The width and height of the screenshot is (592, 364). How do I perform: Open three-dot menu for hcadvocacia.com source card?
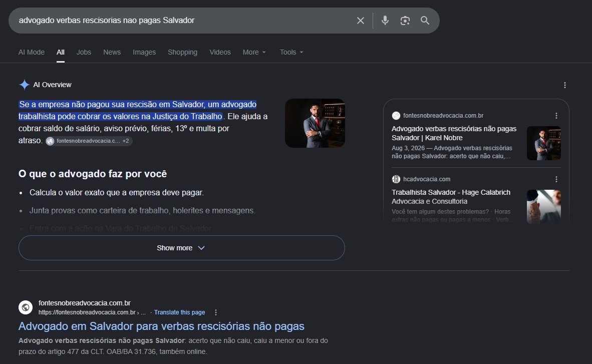pos(556,179)
